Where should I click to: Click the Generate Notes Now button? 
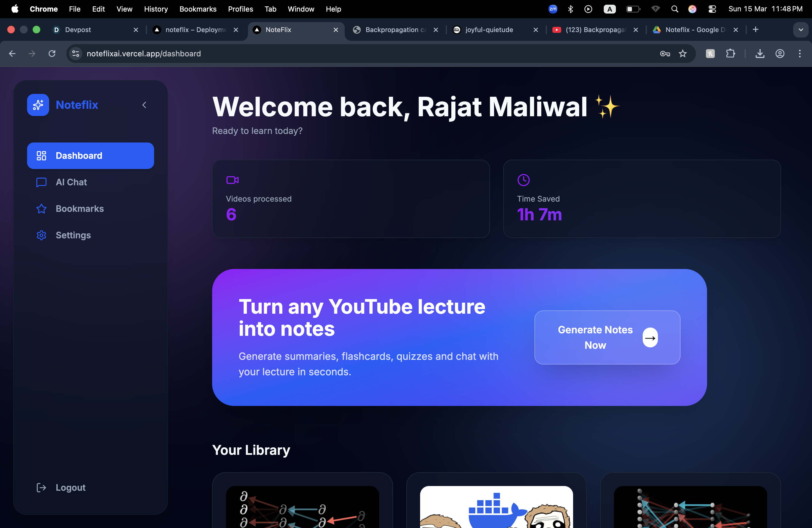(x=607, y=337)
